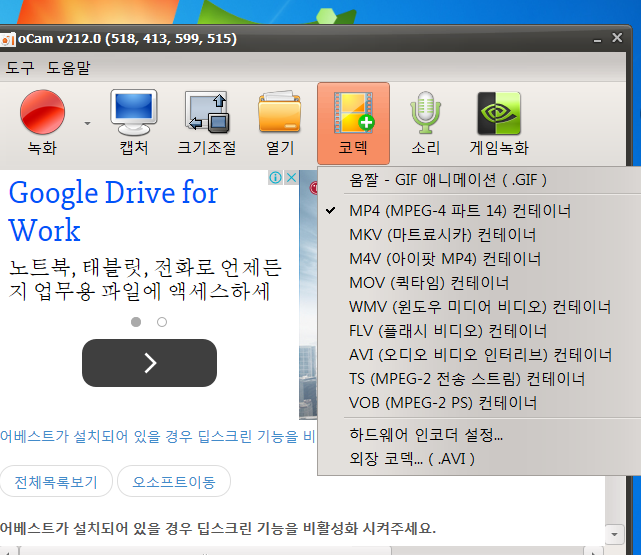The image size is (641, 555).
Task: Select WMV (윈도우 미디어 비디오) 컨테이너
Action: coord(479,307)
